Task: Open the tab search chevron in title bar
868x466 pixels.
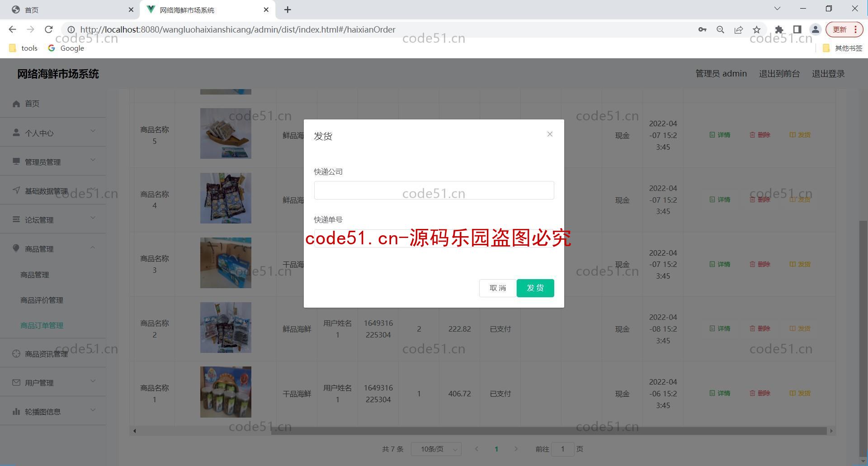Action: click(x=777, y=9)
